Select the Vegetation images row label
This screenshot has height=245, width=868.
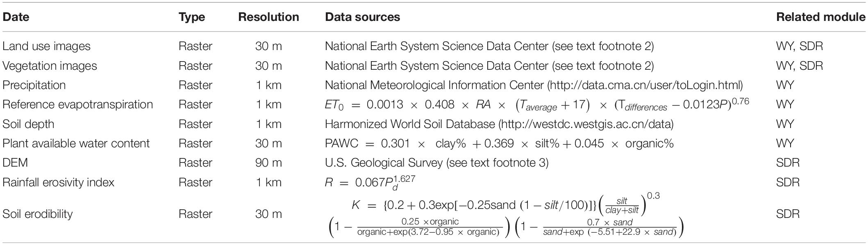tap(50, 66)
